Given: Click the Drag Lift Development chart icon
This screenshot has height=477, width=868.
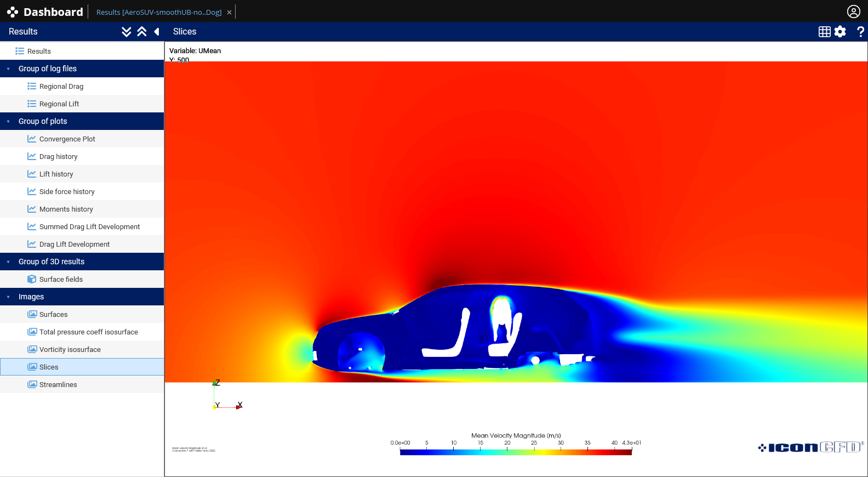Looking at the screenshot, I should pyautogui.click(x=32, y=244).
